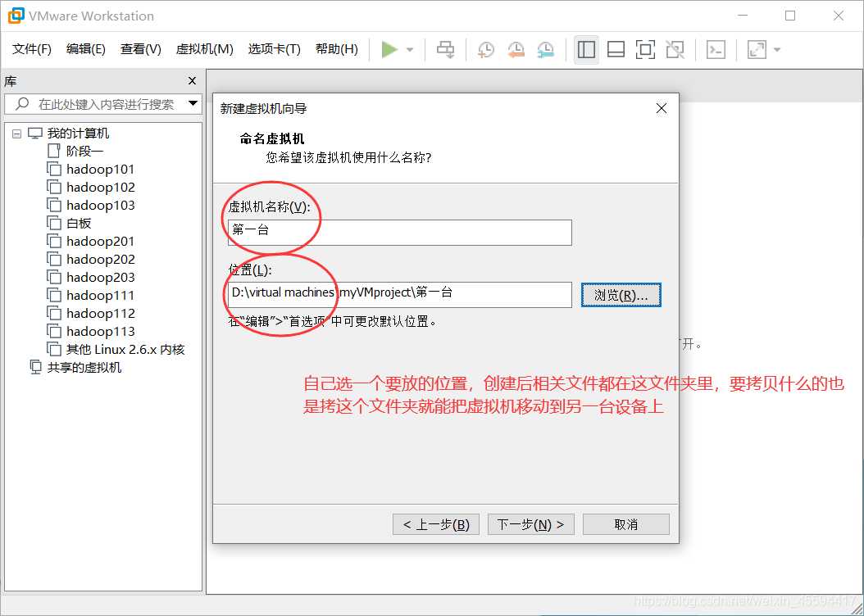The width and height of the screenshot is (864, 616).
Task: Select the 白板 virtual machine
Action: tap(78, 223)
